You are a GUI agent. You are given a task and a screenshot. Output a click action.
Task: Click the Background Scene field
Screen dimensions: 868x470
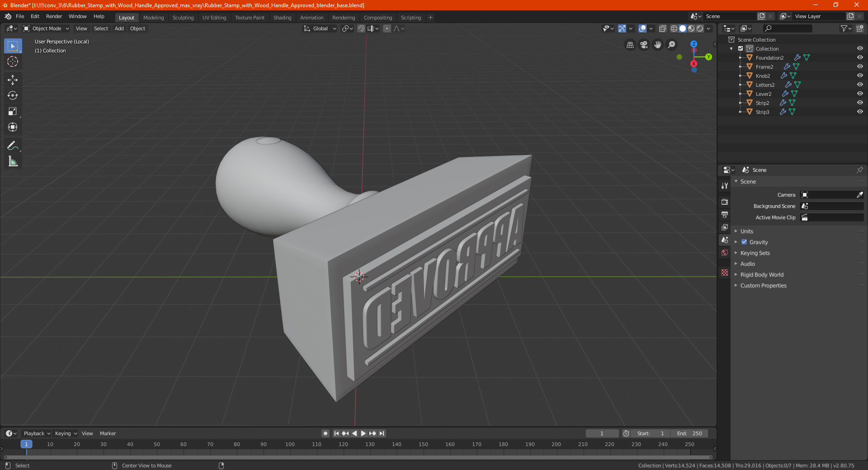click(x=832, y=206)
